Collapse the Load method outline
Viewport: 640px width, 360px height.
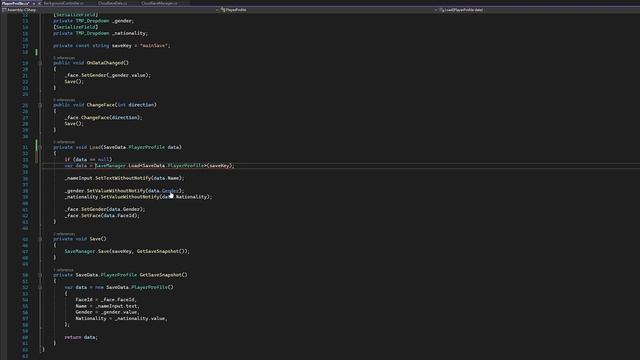pos(40,147)
